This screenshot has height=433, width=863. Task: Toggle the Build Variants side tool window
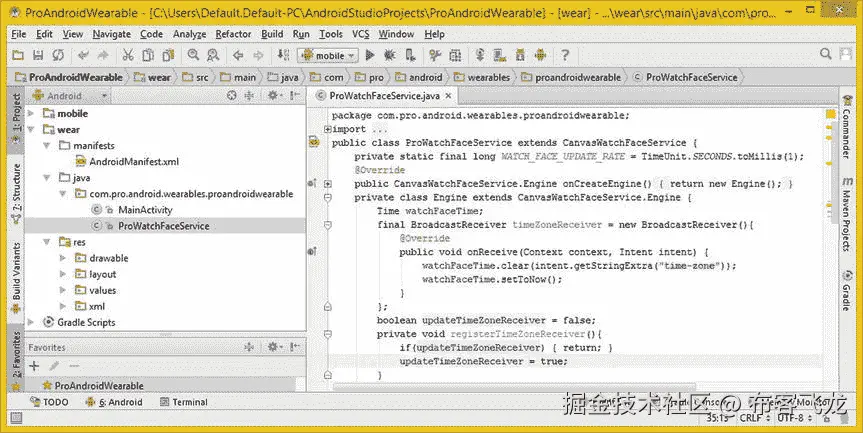17,277
